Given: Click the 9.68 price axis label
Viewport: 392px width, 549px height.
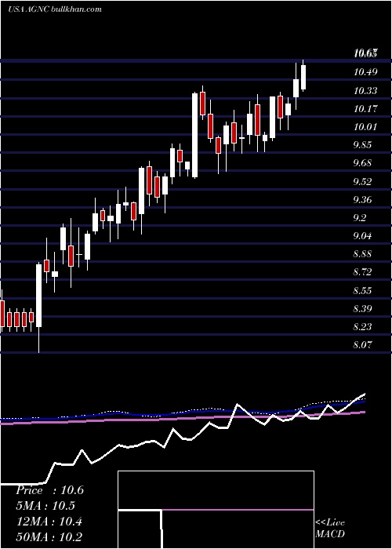Looking at the screenshot, I should coord(362,163).
